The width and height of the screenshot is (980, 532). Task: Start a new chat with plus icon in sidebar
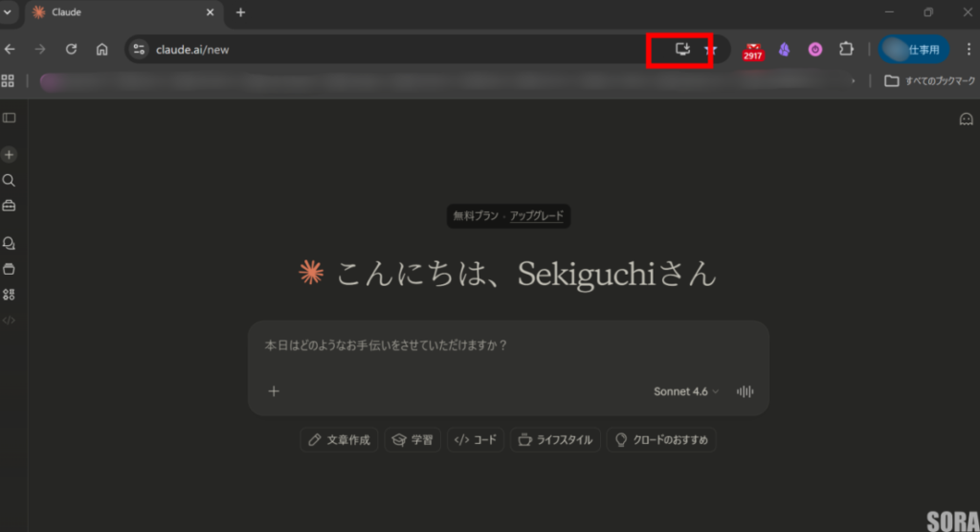coord(9,154)
